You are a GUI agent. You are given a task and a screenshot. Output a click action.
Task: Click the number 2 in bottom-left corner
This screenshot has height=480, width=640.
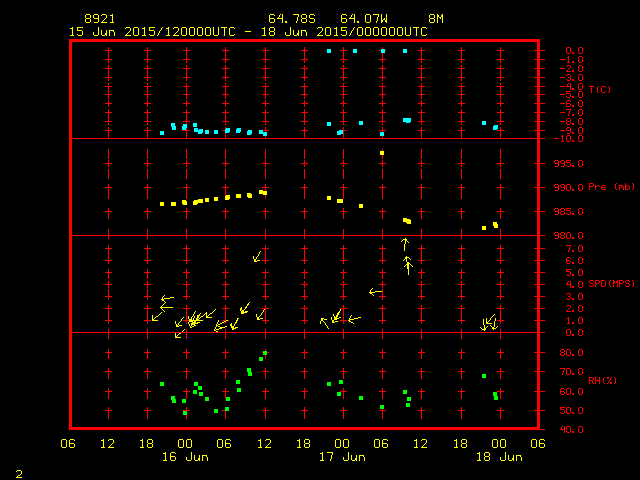coord(18,472)
